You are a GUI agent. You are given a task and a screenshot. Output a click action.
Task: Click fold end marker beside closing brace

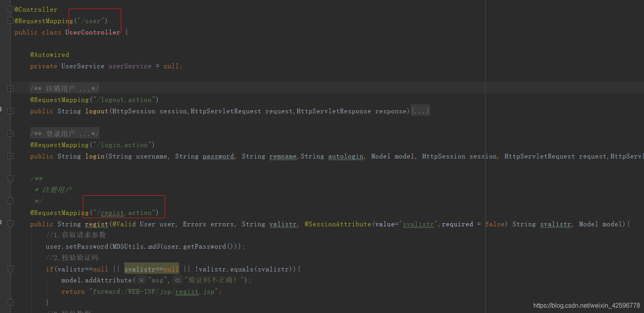[x=11, y=302]
